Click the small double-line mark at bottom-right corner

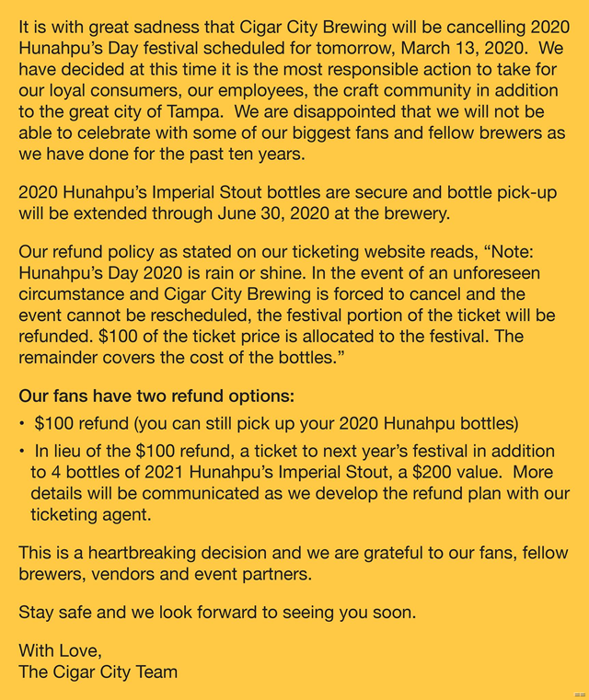click(x=579, y=694)
